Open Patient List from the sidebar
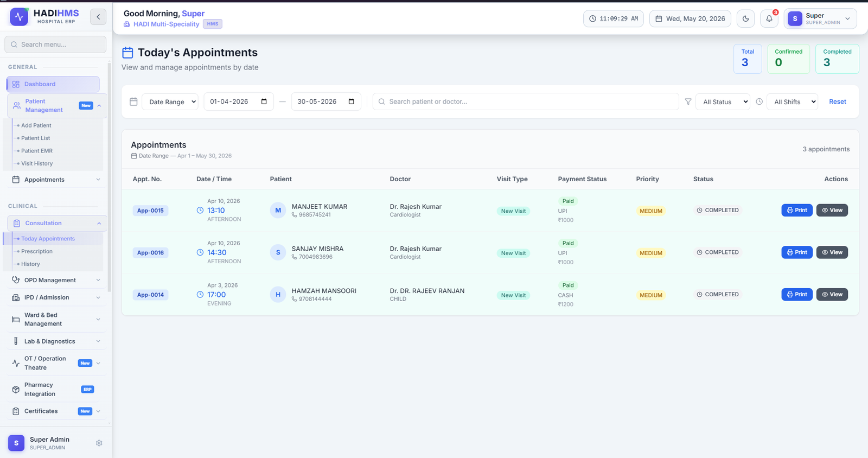This screenshot has width=868, height=458. point(35,138)
